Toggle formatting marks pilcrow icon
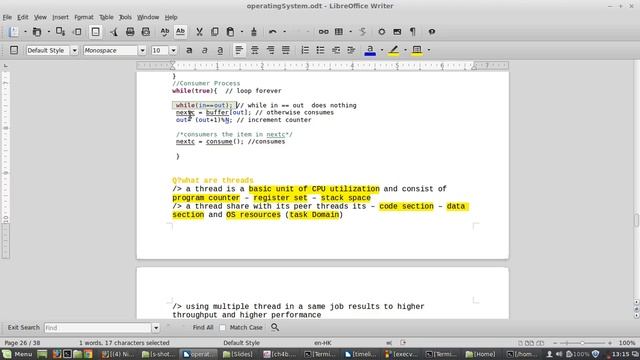 pos(413,32)
